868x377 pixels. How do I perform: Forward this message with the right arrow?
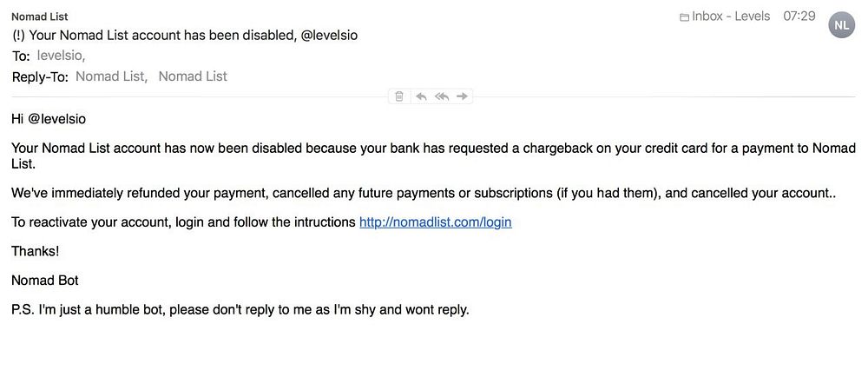pos(463,96)
